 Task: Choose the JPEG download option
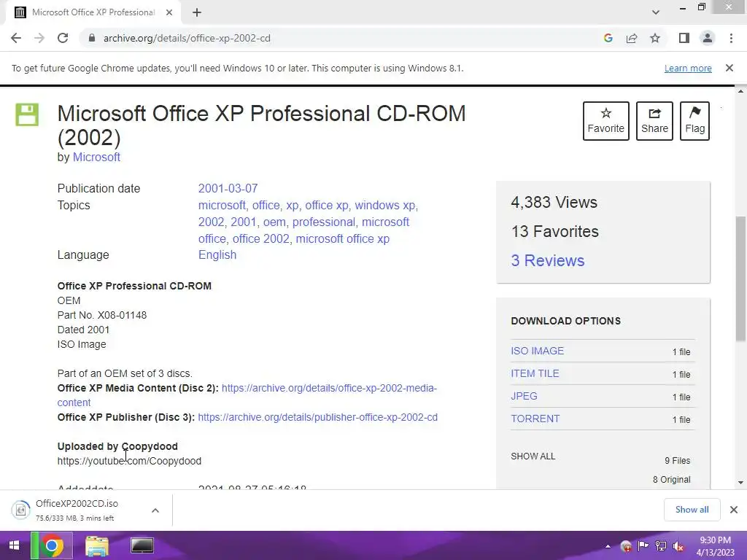524,396
